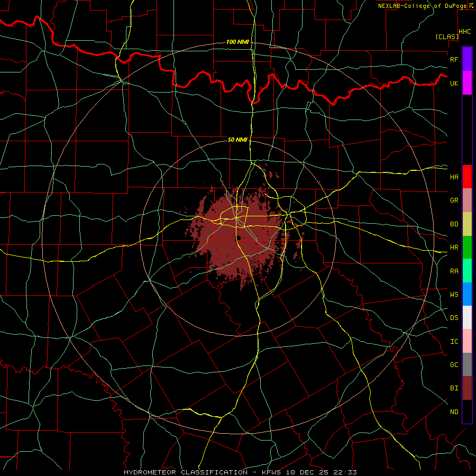Click the 10 DEC 25 date text
This screenshot has width=476, height=476.
pos(306,472)
